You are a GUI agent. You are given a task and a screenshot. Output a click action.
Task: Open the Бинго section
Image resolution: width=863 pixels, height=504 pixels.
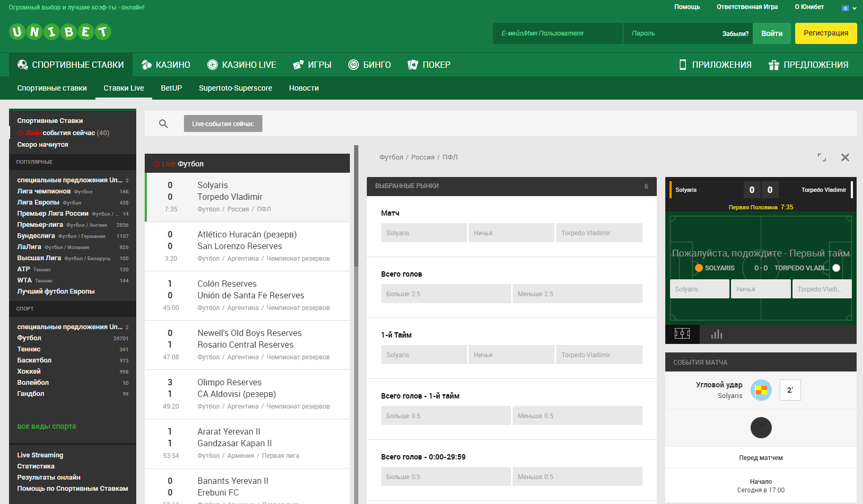tap(369, 65)
